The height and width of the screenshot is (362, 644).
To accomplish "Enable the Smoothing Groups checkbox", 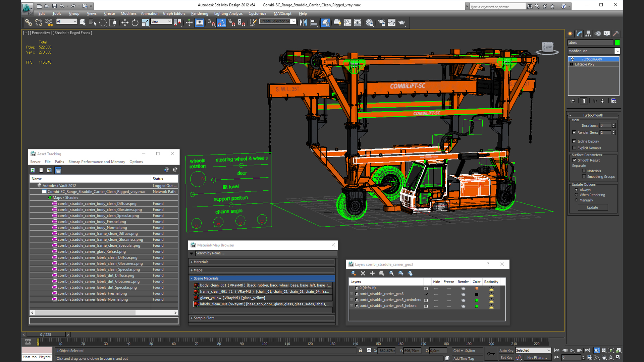I will click(x=584, y=177).
